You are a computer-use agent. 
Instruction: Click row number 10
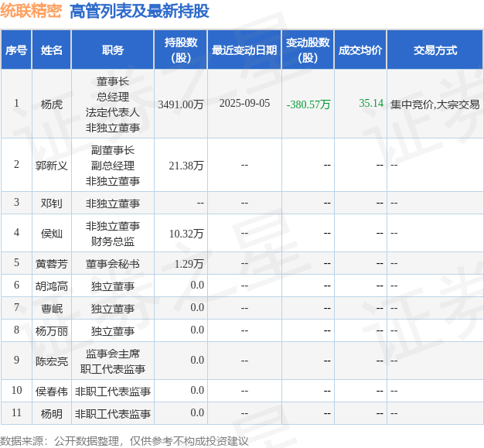[16, 390]
